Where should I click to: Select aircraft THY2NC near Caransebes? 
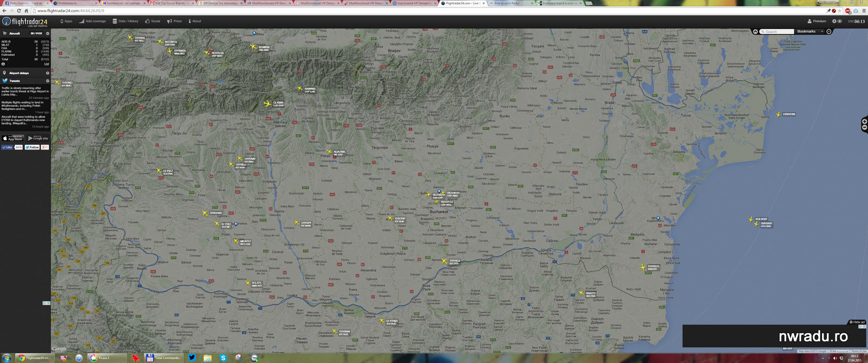point(57,83)
